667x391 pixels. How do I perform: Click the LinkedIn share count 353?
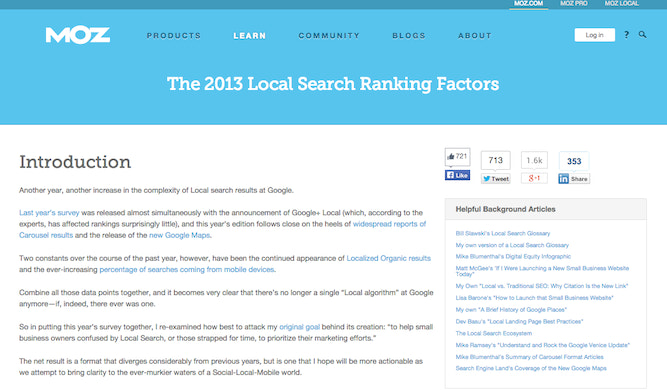pyautogui.click(x=574, y=161)
